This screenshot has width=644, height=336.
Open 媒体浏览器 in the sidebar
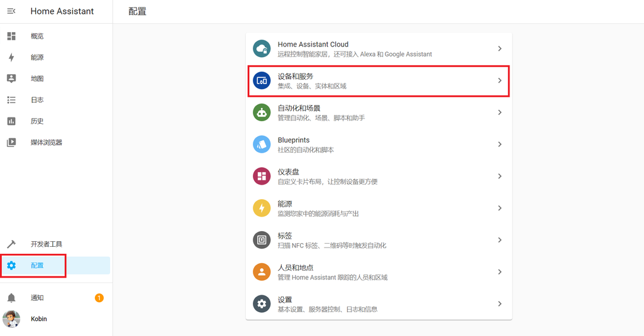pos(47,143)
